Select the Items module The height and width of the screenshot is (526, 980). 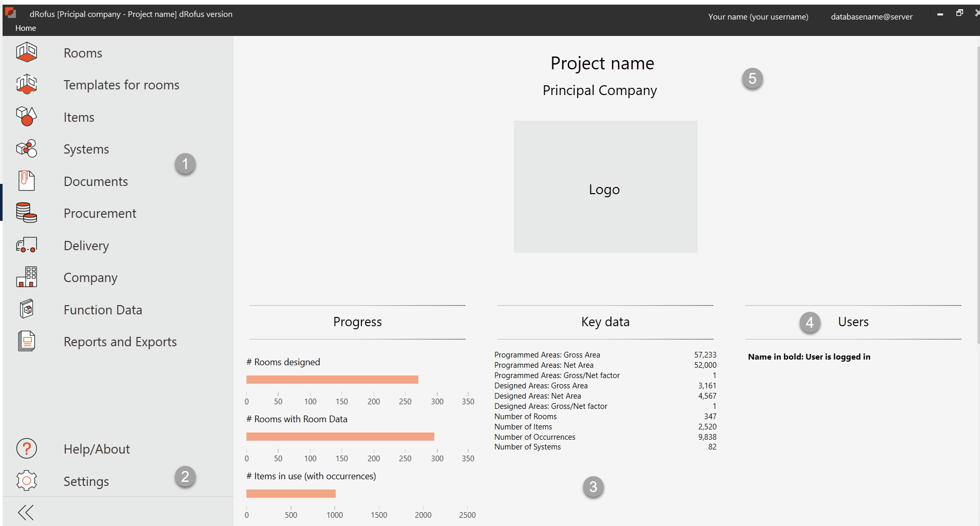[79, 117]
